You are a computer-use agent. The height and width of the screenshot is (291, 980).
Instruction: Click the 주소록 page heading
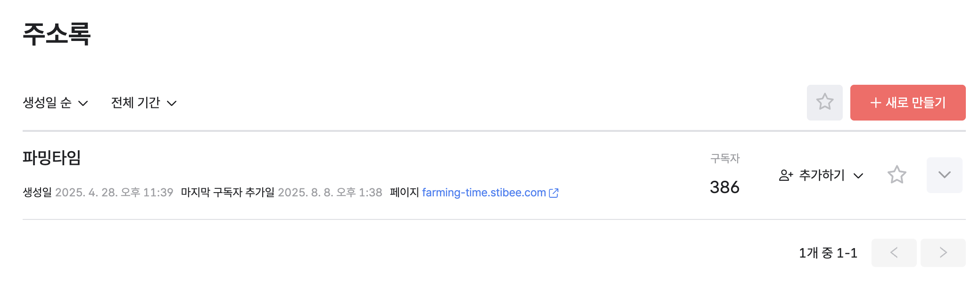57,34
